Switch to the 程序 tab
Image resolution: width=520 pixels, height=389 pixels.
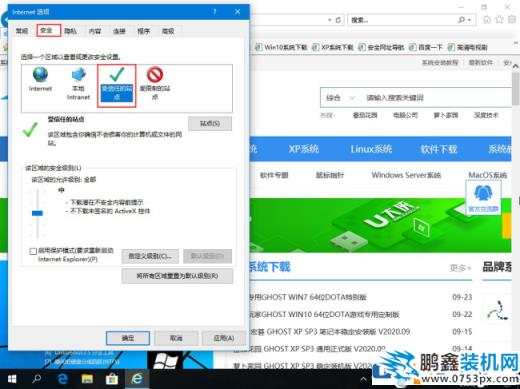click(x=144, y=31)
